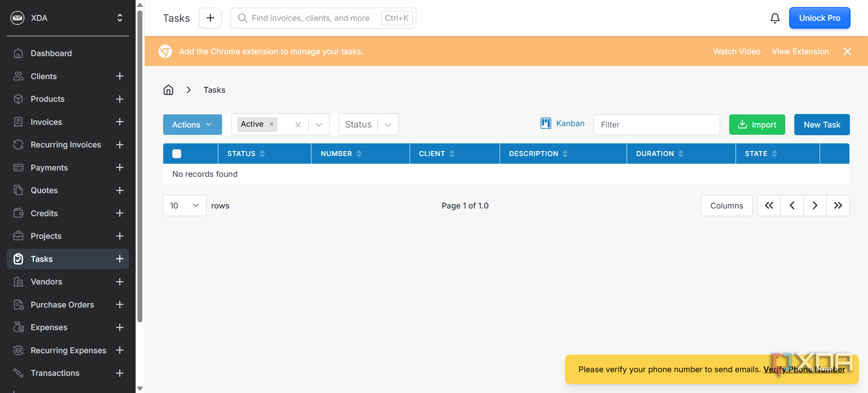Open Transactions section

click(55, 373)
